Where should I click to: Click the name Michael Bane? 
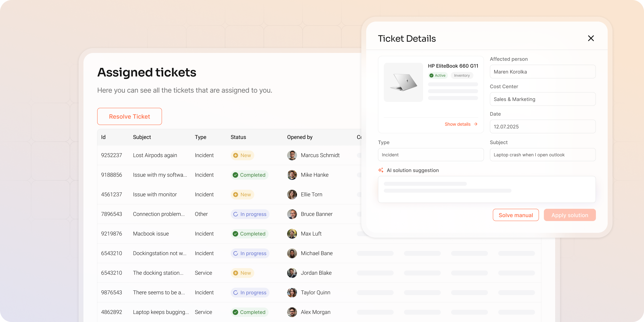[x=317, y=253]
